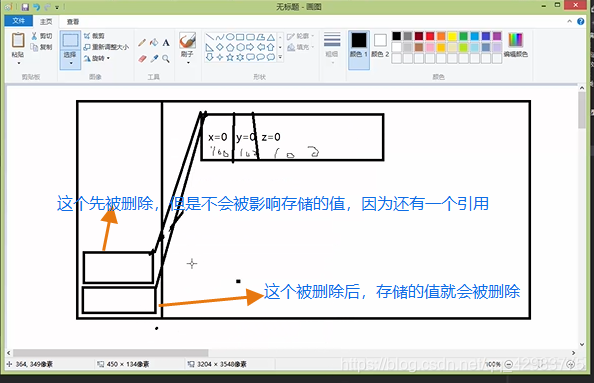Image resolution: width=594 pixels, height=383 pixels.
Task: Expand the shapes gallery more arrow
Action: (280, 58)
